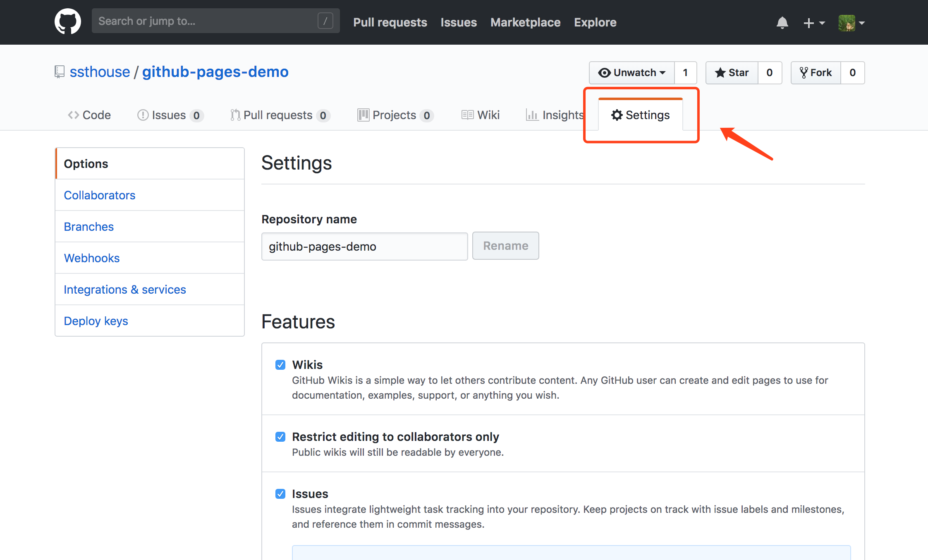Click on the repository name input field
Screen dimensions: 928x560
(365, 246)
